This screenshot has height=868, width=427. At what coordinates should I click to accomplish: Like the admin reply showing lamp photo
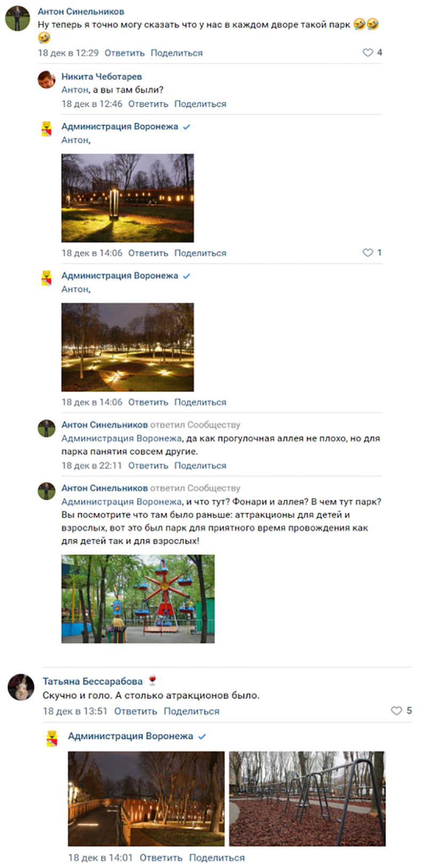pos(368,253)
